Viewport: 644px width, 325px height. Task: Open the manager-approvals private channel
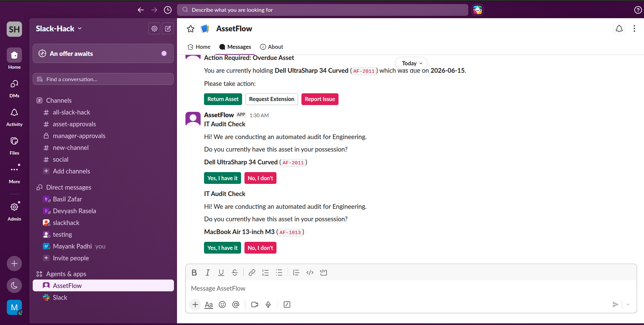pos(103,136)
